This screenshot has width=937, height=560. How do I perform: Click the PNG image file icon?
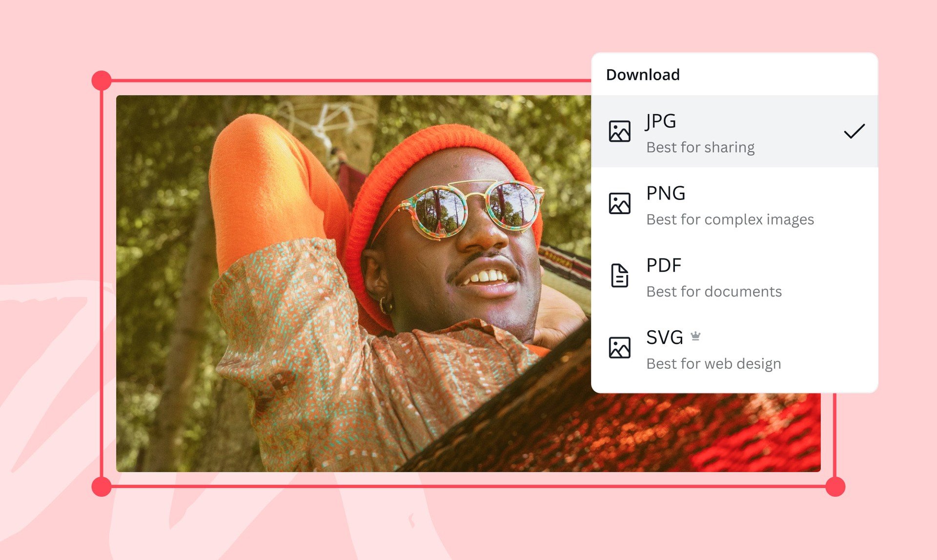tap(619, 203)
